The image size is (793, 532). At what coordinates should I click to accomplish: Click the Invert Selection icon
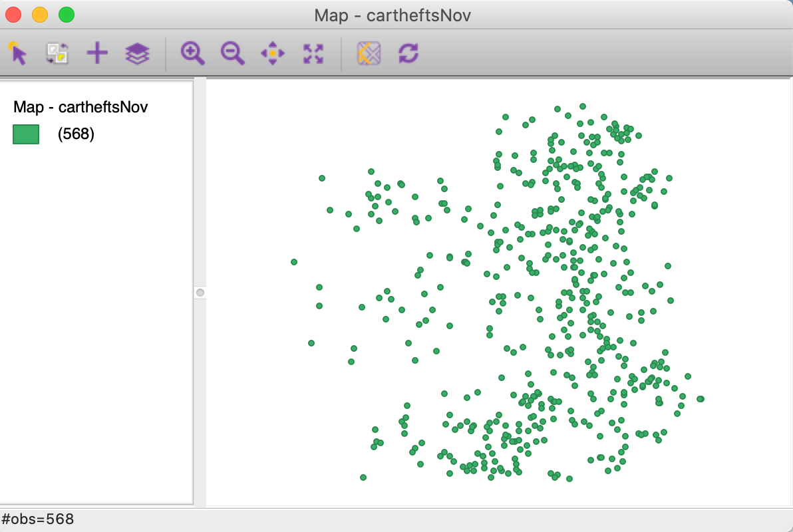click(x=57, y=54)
